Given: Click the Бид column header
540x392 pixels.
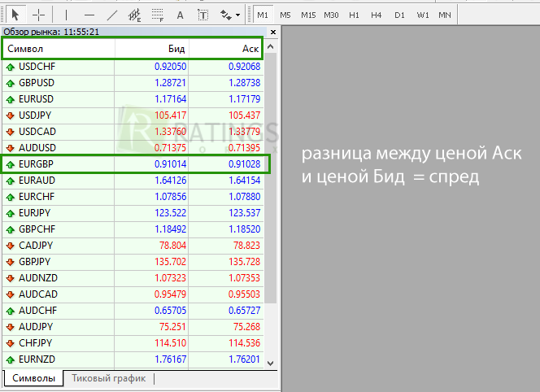Looking at the screenshot, I should coord(151,49).
